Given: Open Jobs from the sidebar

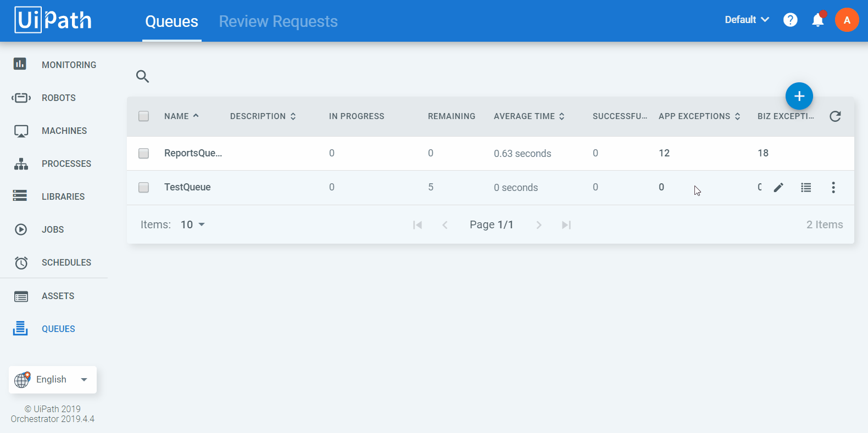Looking at the screenshot, I should point(53,229).
